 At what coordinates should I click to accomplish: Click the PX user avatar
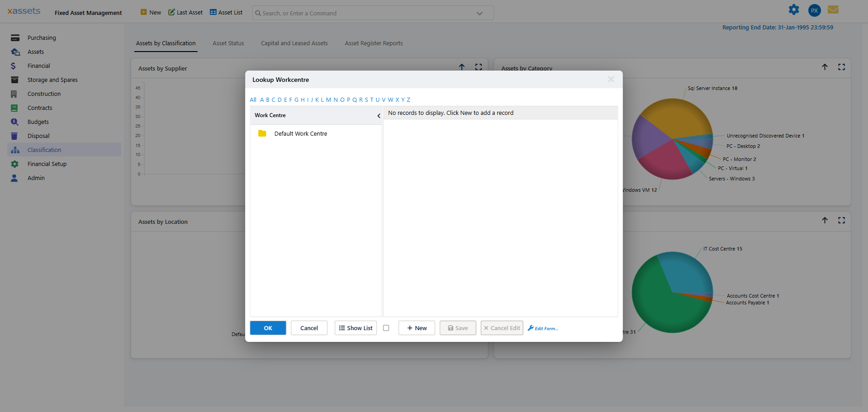pos(814,10)
